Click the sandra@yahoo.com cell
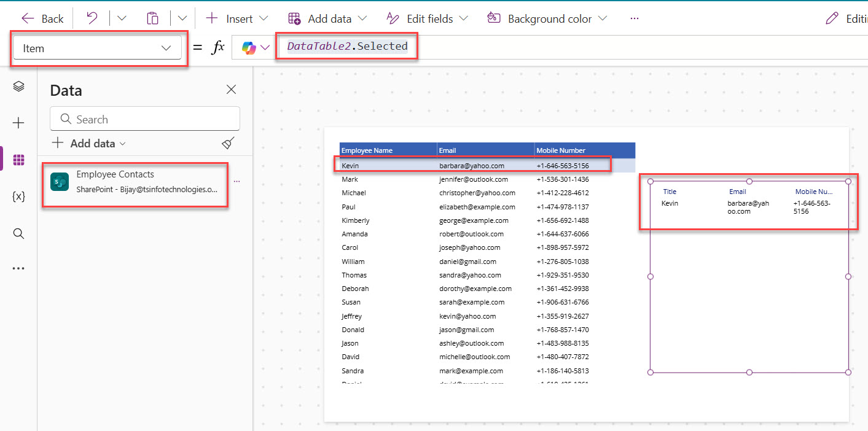The height and width of the screenshot is (431, 868). 470,275
